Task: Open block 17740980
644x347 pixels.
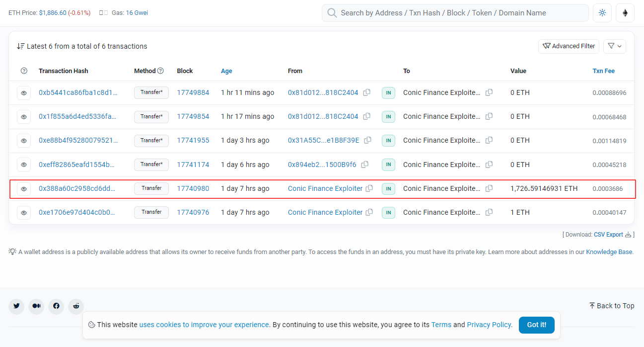Action: (193, 188)
